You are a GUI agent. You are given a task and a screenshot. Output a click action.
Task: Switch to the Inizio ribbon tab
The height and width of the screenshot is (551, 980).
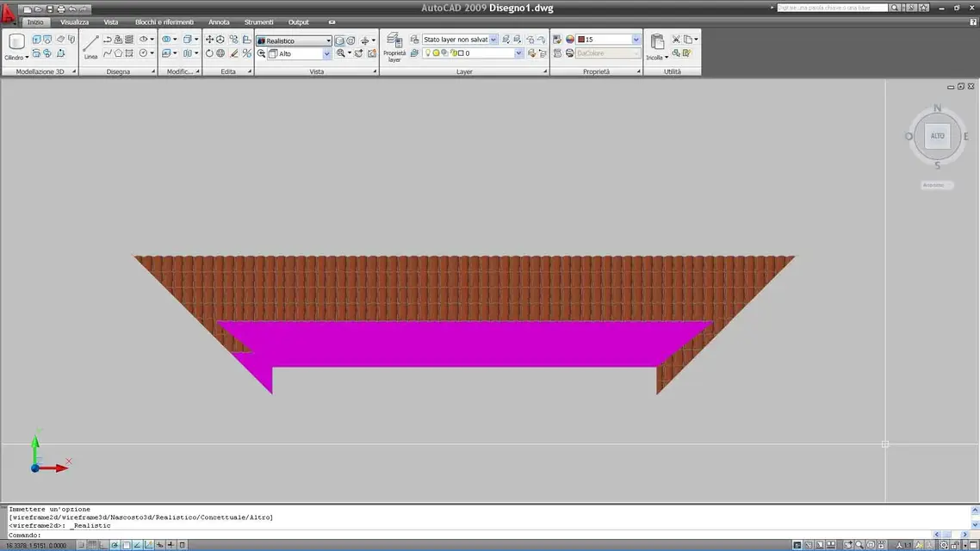pyautogui.click(x=35, y=22)
